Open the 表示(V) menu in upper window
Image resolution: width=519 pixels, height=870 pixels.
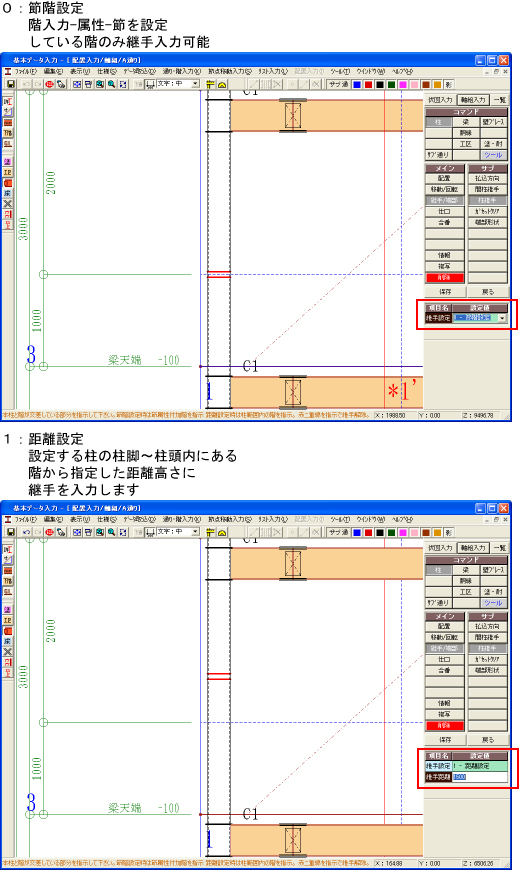79,72
